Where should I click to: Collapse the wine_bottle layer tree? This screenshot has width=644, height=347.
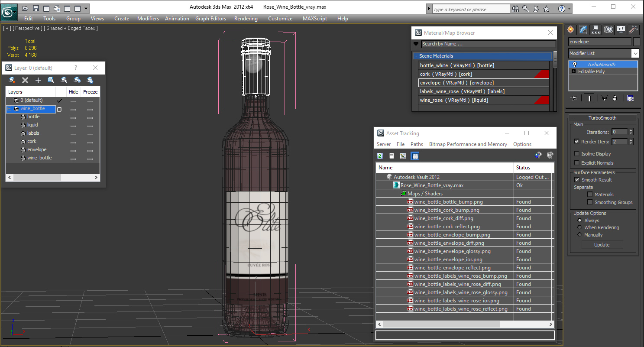pos(9,109)
